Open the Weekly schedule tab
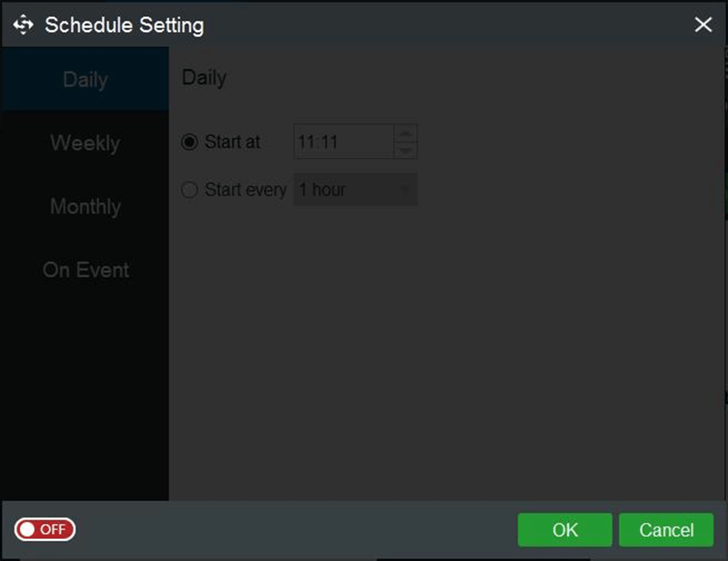728x561 pixels. coord(85,143)
